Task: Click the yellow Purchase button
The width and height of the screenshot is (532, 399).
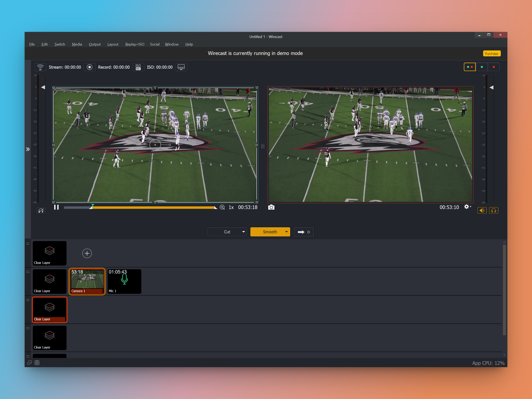Action: coord(492,54)
